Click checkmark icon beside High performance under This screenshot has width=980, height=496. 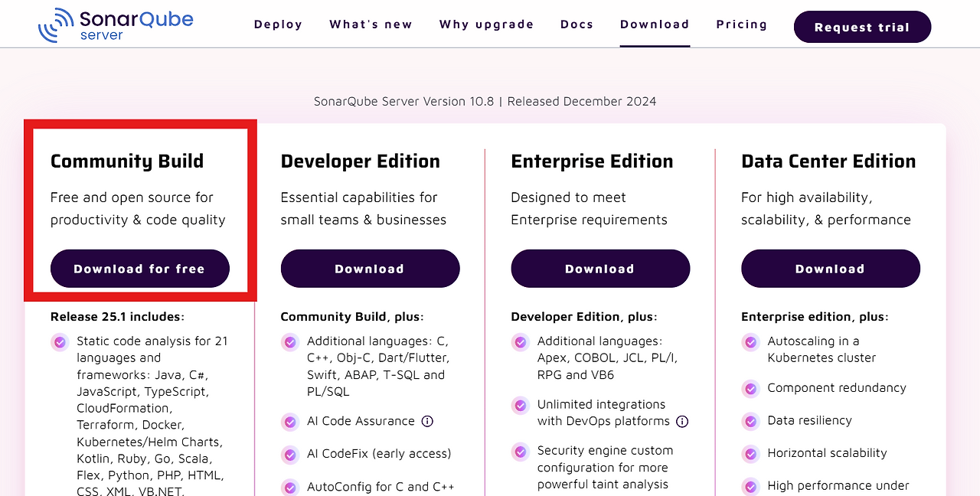point(750,486)
